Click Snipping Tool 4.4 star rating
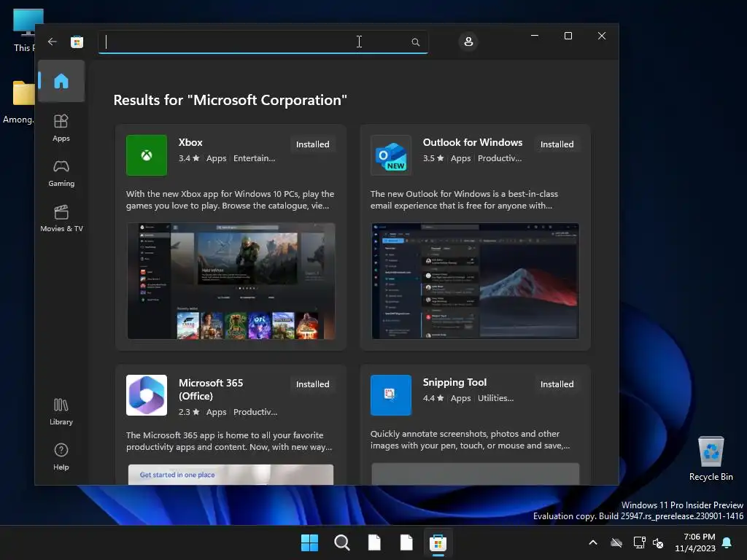The width and height of the screenshot is (747, 560). coord(433,398)
